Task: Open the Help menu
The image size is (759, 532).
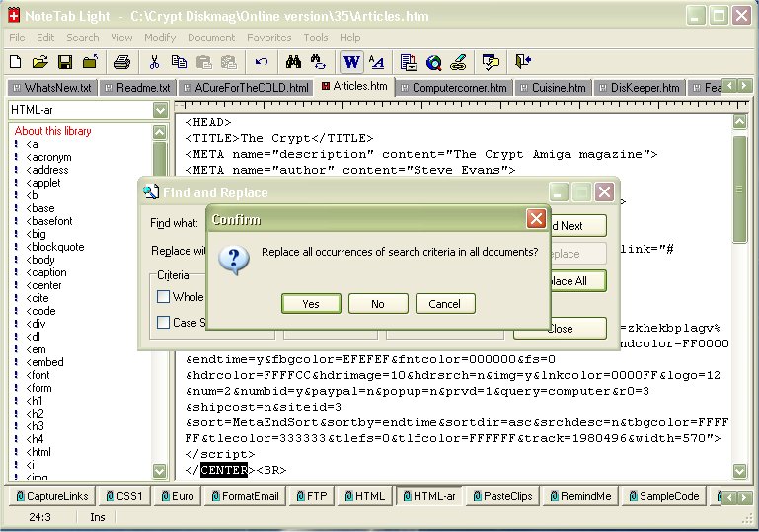Action: tap(350, 38)
